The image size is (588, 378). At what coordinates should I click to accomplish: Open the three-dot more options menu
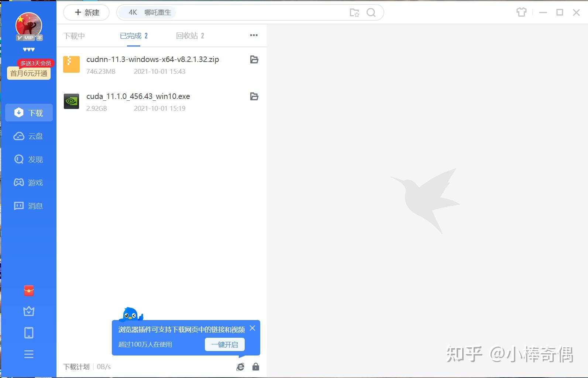point(254,35)
